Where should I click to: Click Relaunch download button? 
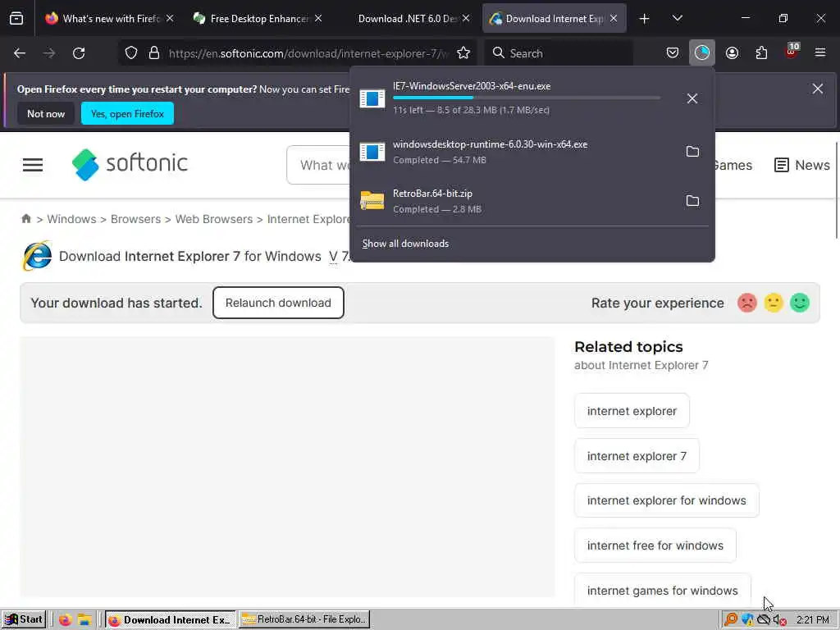(278, 303)
